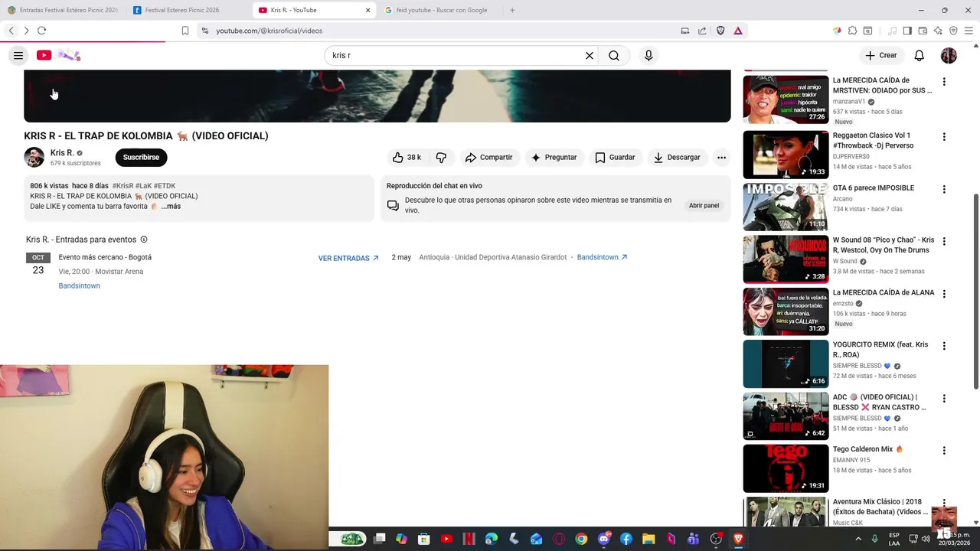Open options for GTA 6 parece IMPOSIBLE
The width and height of the screenshot is (980, 551).
[x=944, y=189]
